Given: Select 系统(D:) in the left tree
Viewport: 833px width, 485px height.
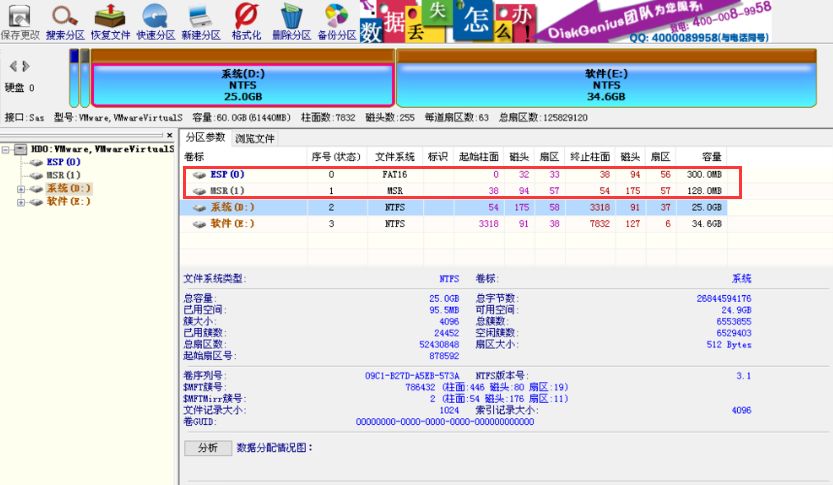Looking at the screenshot, I should click(69, 188).
